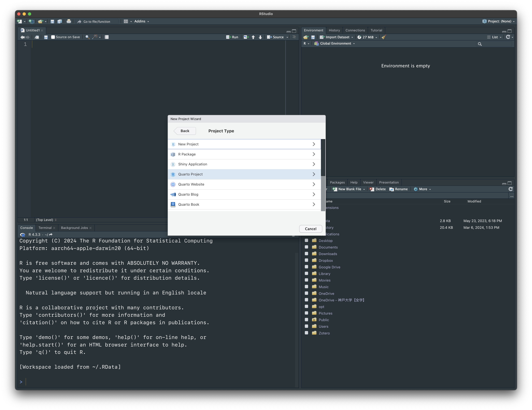The width and height of the screenshot is (532, 410).
Task: Click the save all documents icon
Action: [59, 21]
